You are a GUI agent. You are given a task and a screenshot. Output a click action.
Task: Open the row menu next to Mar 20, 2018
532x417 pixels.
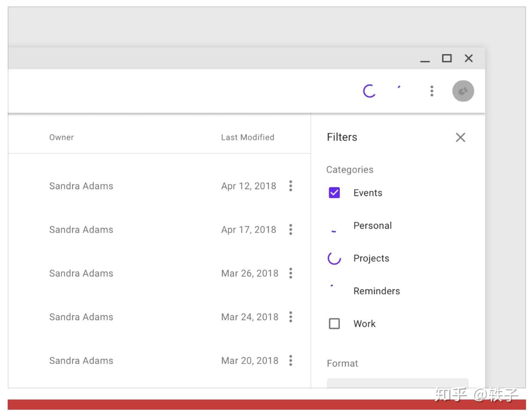click(x=290, y=361)
